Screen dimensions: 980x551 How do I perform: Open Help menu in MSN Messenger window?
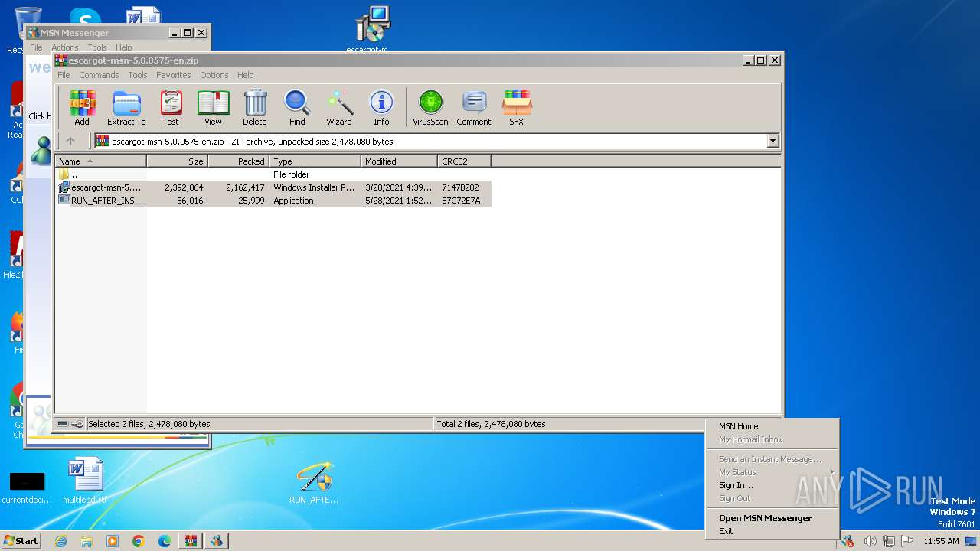(x=123, y=47)
